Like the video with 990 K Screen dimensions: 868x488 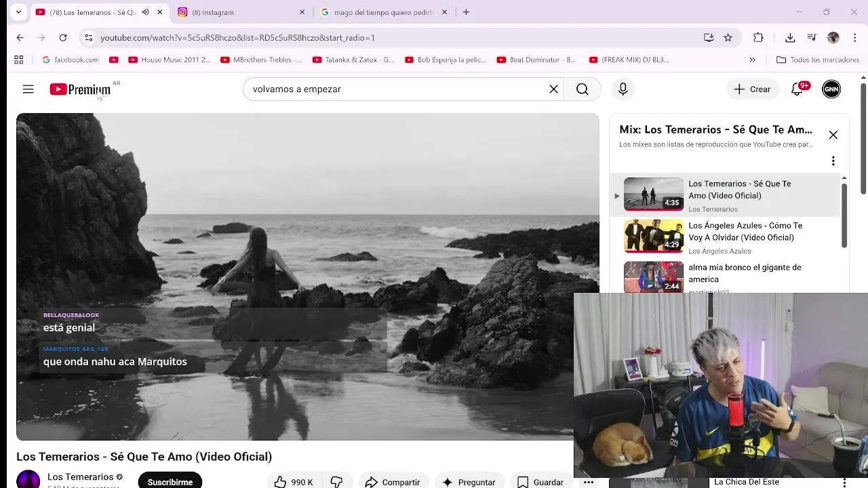[294, 482]
